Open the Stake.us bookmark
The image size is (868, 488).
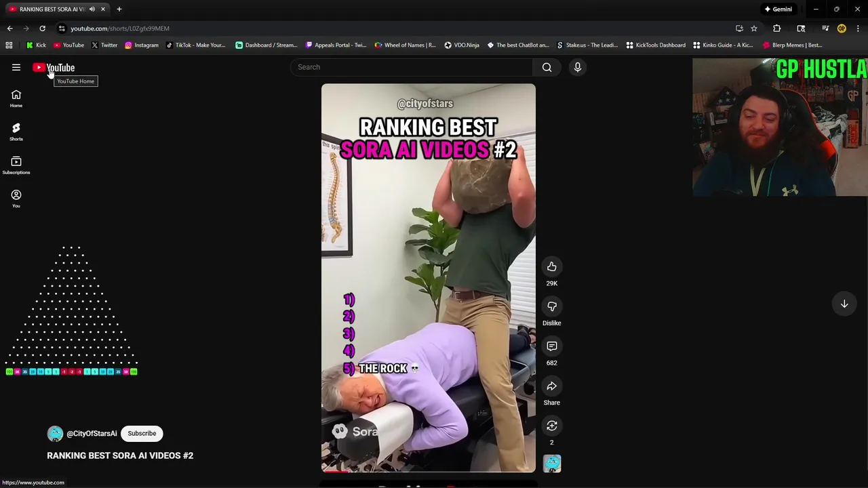pyautogui.click(x=587, y=45)
